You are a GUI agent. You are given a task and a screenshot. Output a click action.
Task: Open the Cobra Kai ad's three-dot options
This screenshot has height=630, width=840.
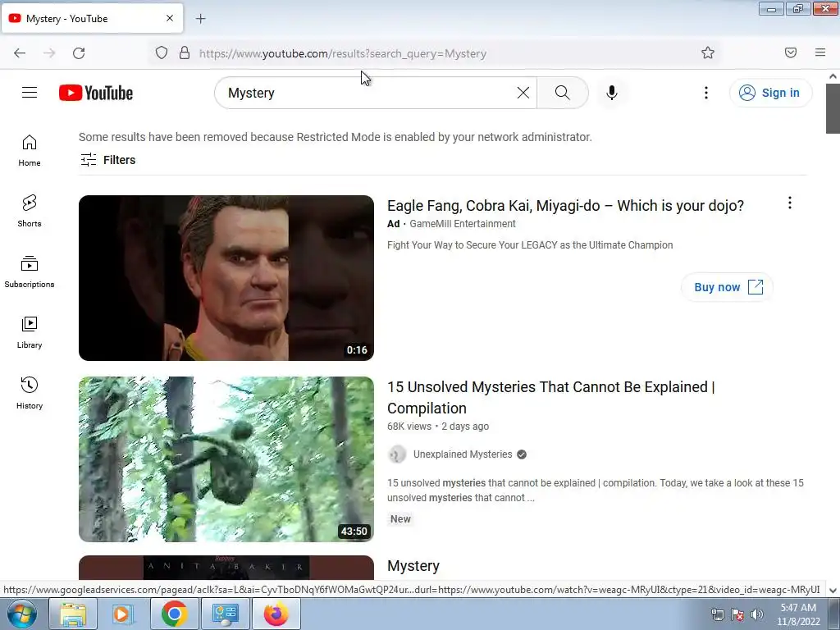point(790,203)
